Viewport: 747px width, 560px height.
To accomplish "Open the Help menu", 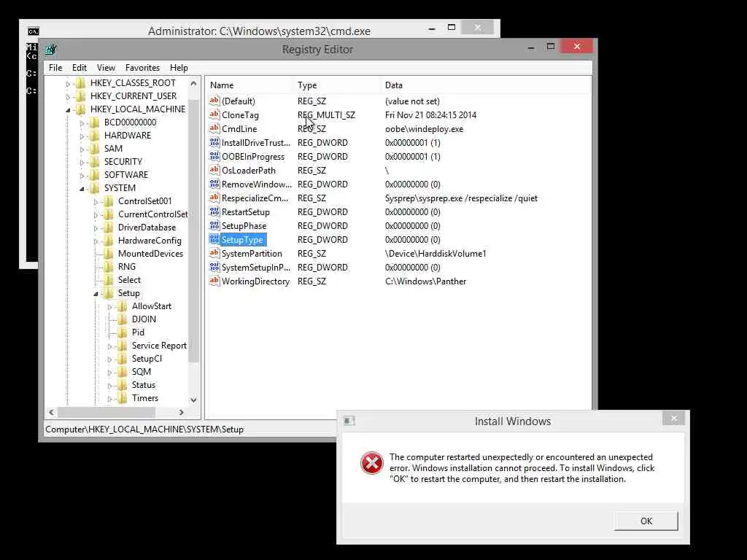I will (x=179, y=68).
